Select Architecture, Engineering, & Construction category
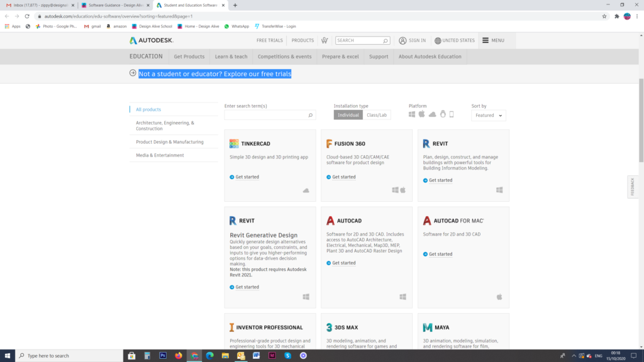 click(165, 126)
